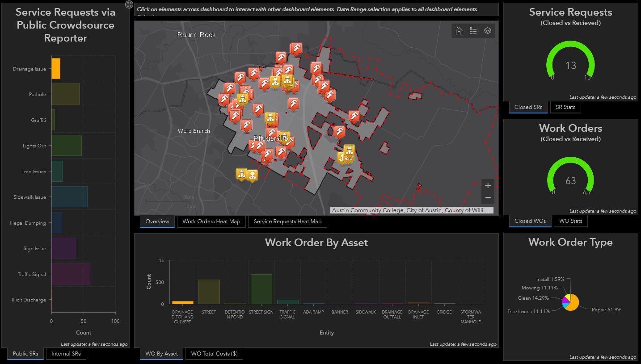This screenshot has height=364, width=641.
Task: Open the WO Stats tab
Action: 570,221
